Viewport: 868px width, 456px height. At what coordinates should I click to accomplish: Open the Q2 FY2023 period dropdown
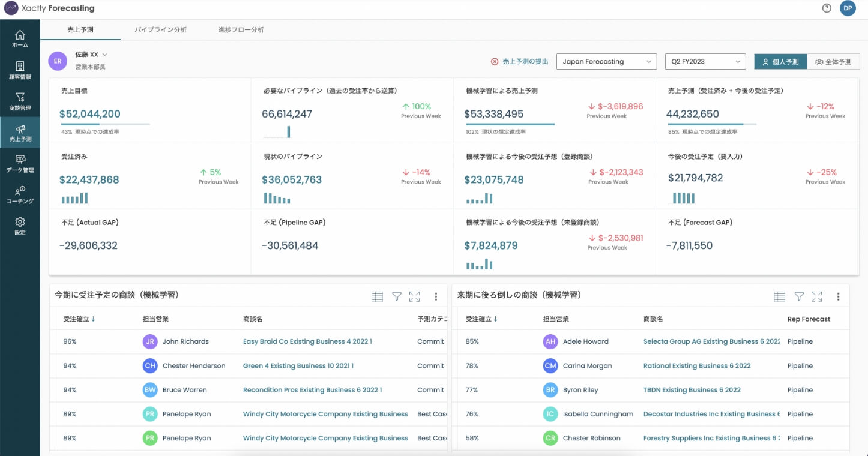point(705,62)
